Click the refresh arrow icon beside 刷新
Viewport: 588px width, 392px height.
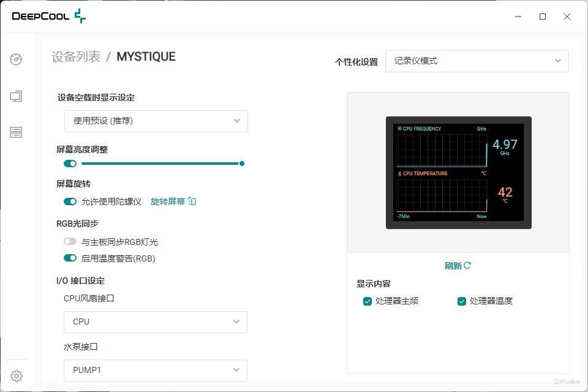[x=467, y=266]
